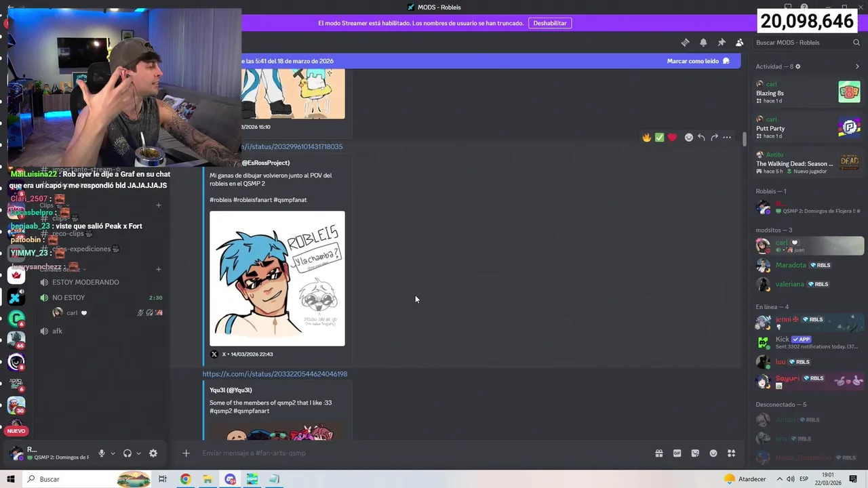Open NUEVO unread indicator in server list
Viewport: 868px width, 488px height.
point(16,431)
